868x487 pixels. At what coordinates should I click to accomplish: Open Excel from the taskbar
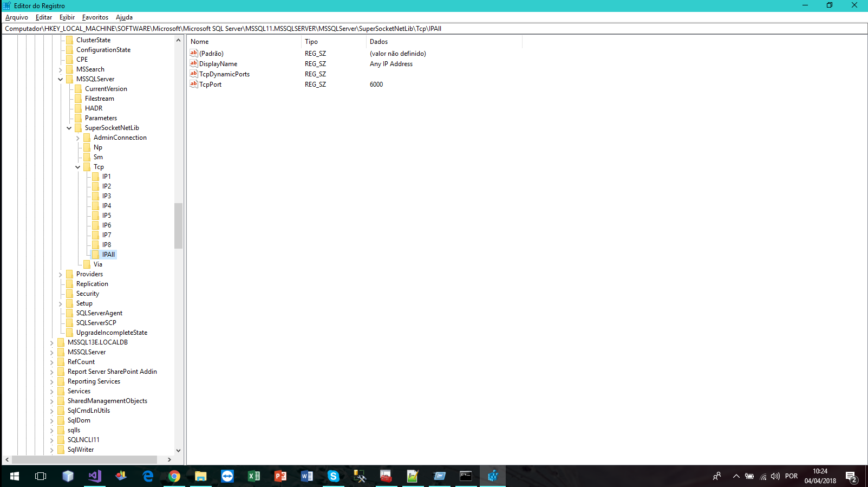point(253,476)
